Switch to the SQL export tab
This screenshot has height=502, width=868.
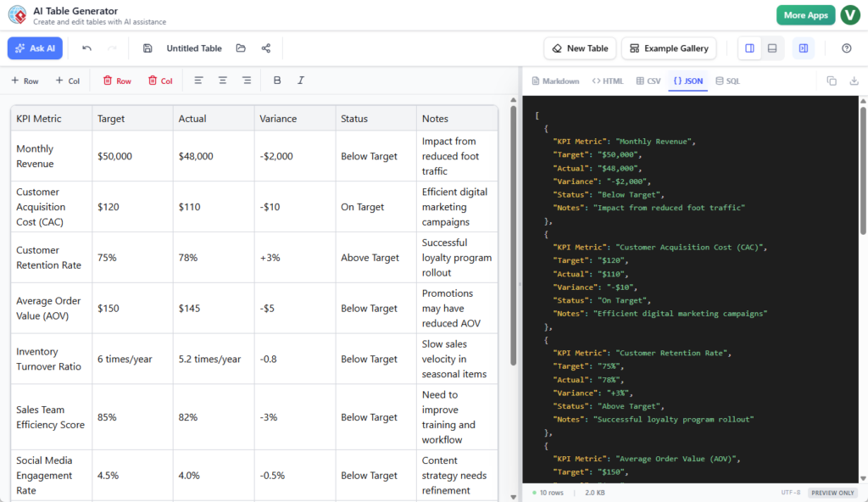tap(725, 80)
